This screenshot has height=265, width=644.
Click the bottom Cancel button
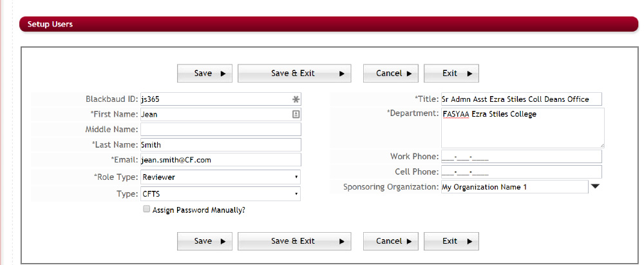(391, 241)
